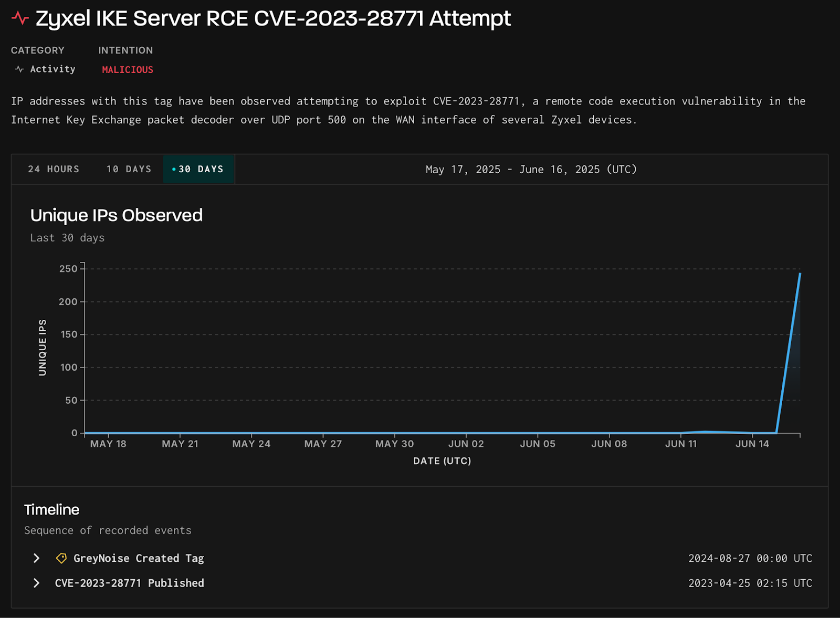Image resolution: width=840 pixels, height=618 pixels.
Task: Select the active 30 DAYS time range
Action: pyautogui.click(x=199, y=169)
